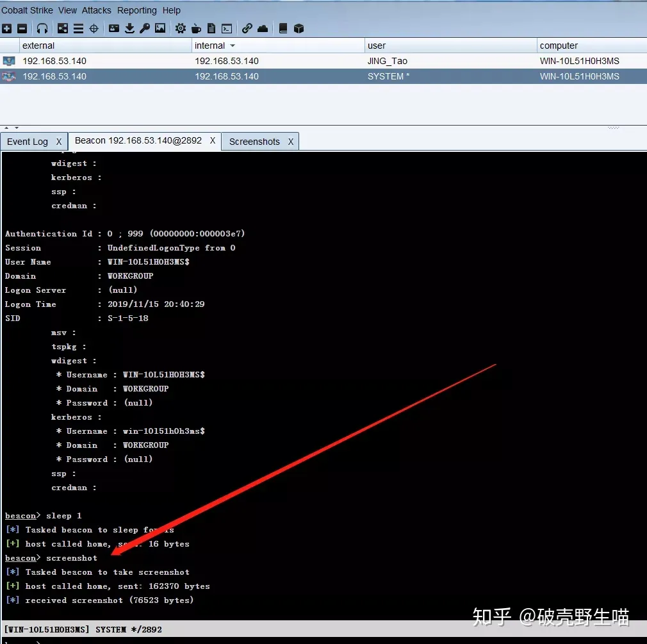Open help via the book icon
Viewport: 647px width, 644px height.
[x=283, y=28]
